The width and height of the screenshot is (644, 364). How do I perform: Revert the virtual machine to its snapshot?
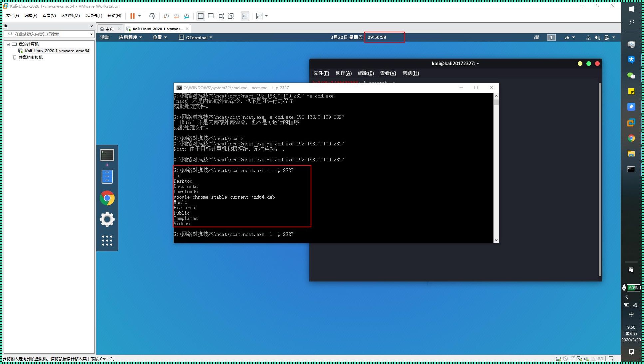coord(176,16)
